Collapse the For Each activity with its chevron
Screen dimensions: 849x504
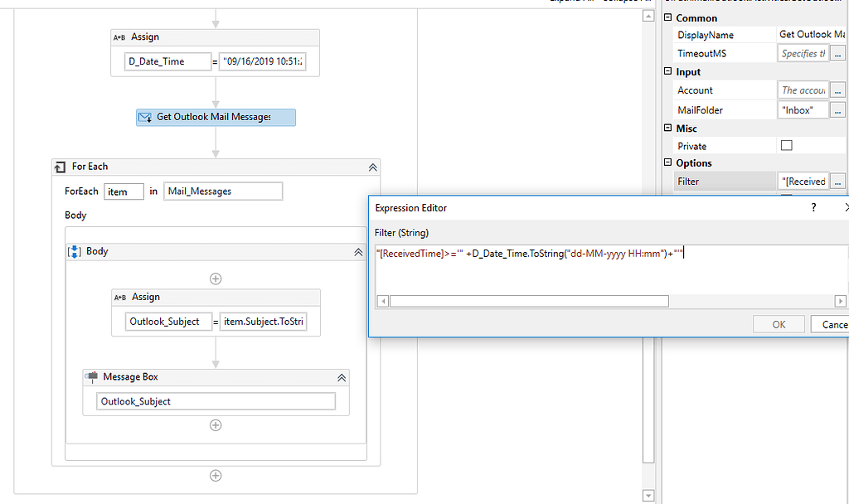371,167
